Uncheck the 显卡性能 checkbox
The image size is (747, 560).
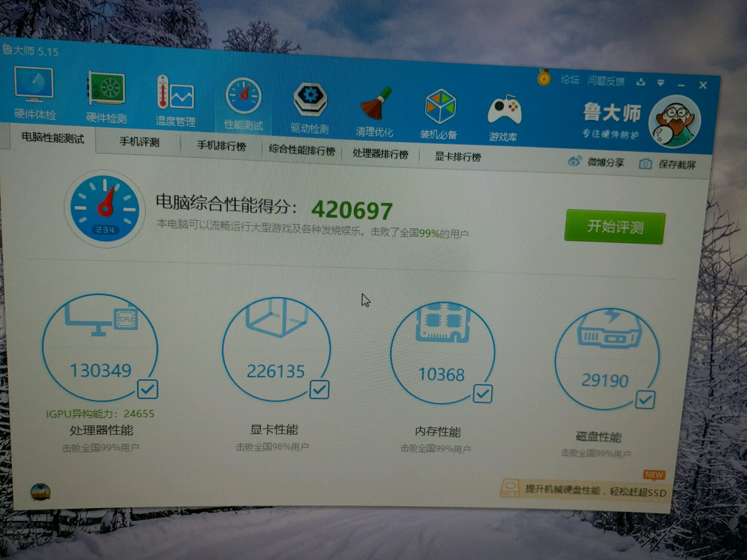[319, 390]
